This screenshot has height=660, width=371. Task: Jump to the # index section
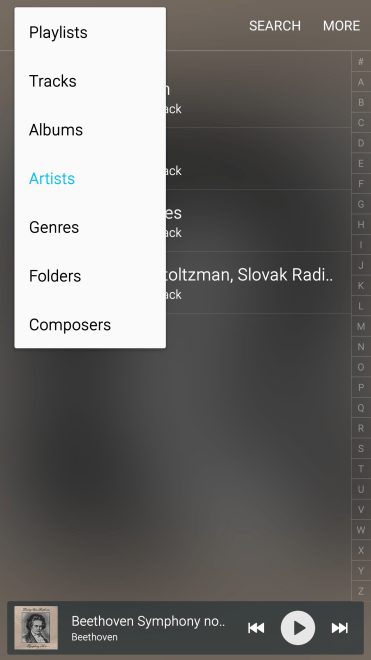click(361, 61)
